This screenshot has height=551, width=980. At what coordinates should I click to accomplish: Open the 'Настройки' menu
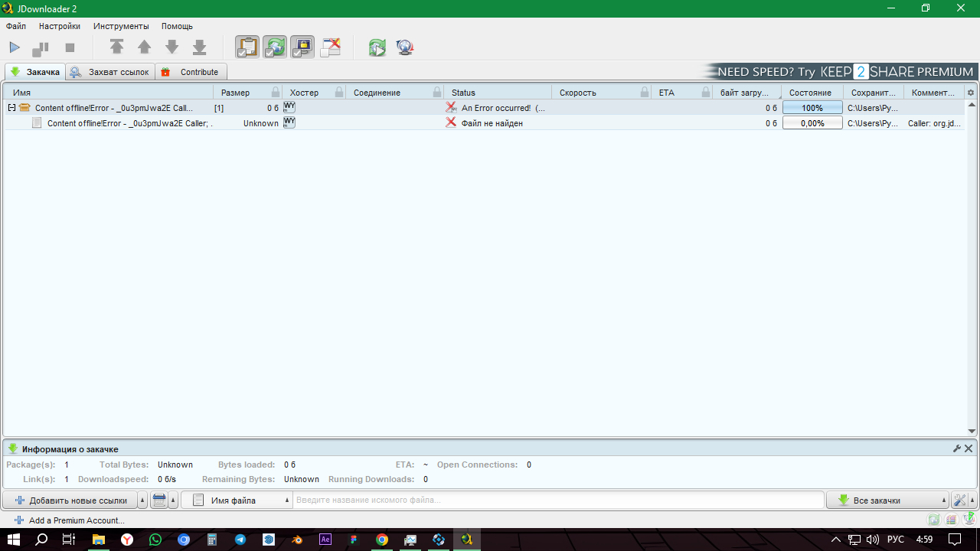tap(60, 26)
